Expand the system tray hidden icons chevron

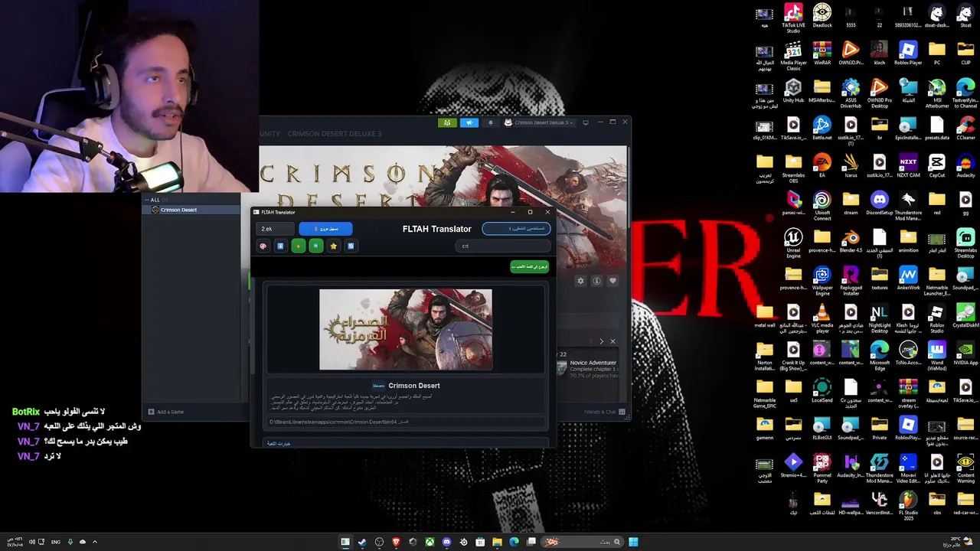tap(95, 542)
